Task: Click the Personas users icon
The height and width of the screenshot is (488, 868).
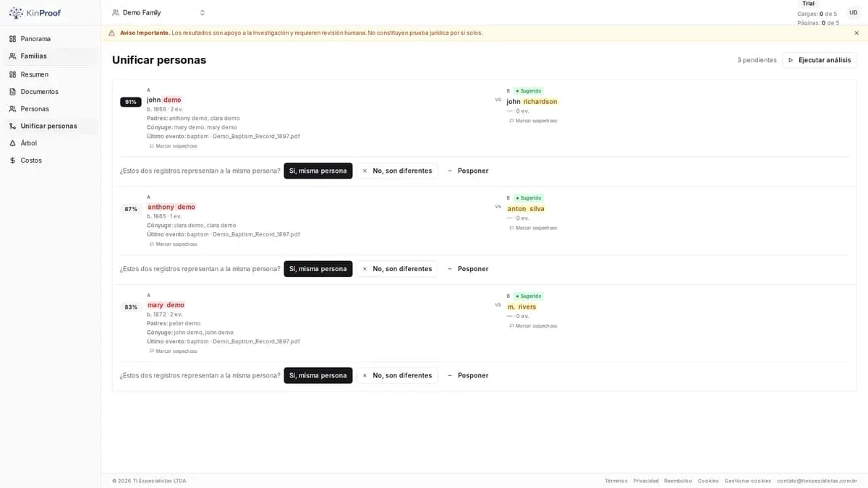Action: 12,108
